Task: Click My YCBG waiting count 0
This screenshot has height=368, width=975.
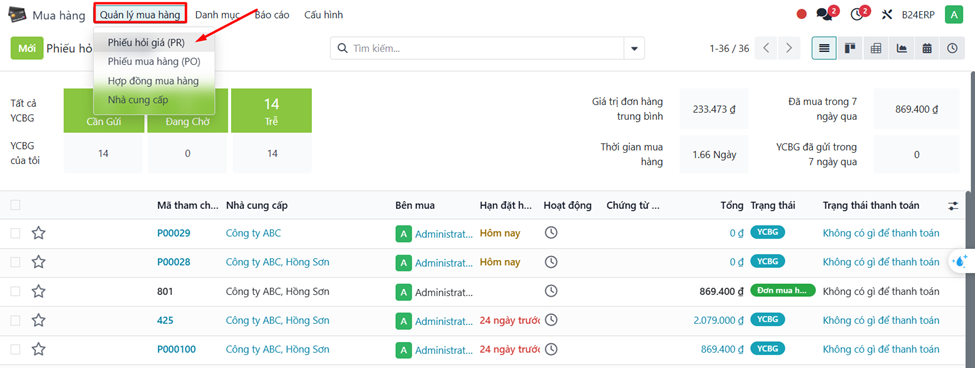Action: tap(188, 154)
